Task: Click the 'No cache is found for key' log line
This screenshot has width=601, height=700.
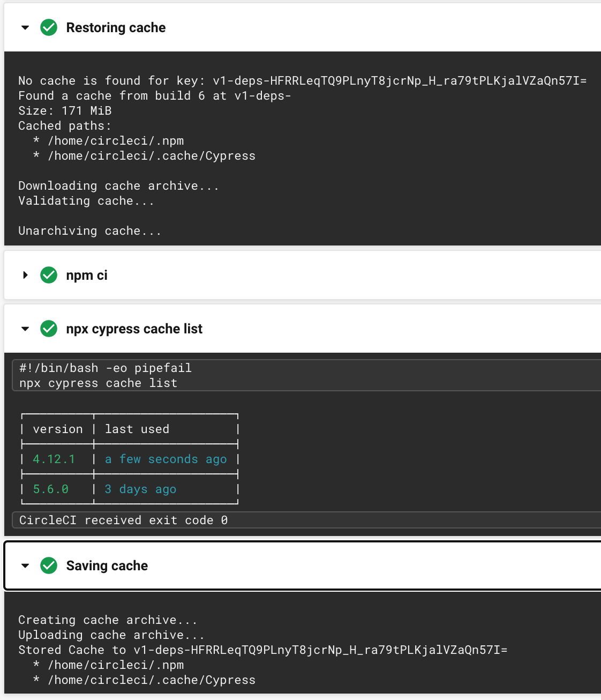Action: tap(303, 80)
